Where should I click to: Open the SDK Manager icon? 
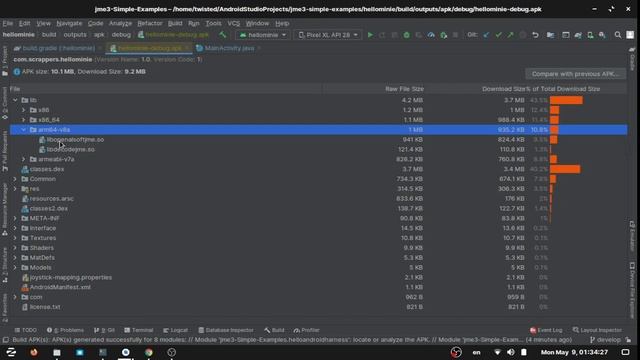click(602, 35)
